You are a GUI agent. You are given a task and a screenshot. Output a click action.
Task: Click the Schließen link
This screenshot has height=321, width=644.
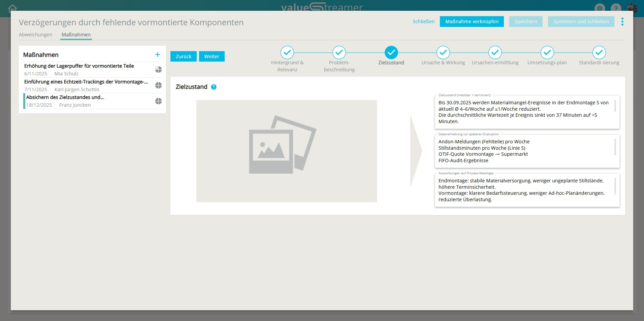coord(423,22)
